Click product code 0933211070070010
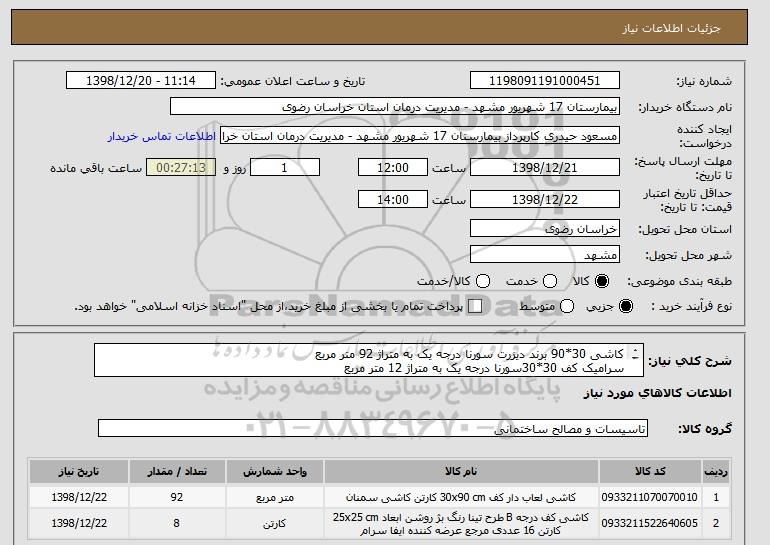 pos(650,497)
